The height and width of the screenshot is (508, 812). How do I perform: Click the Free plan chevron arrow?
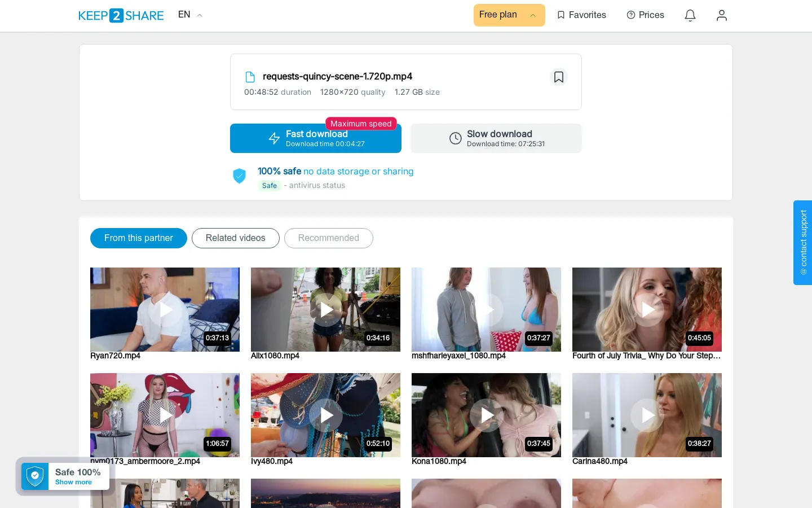pyautogui.click(x=533, y=16)
